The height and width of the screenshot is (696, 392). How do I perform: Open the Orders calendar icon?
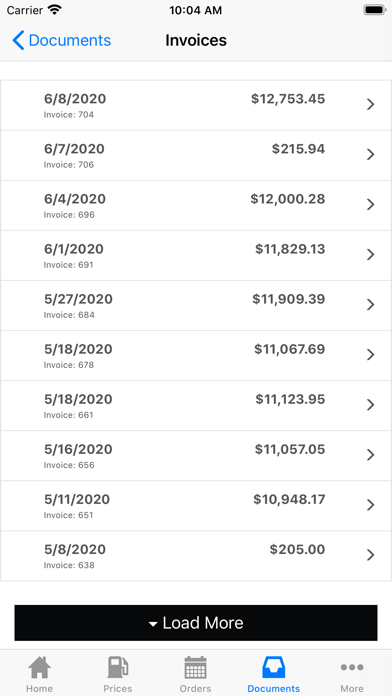[x=195, y=668]
